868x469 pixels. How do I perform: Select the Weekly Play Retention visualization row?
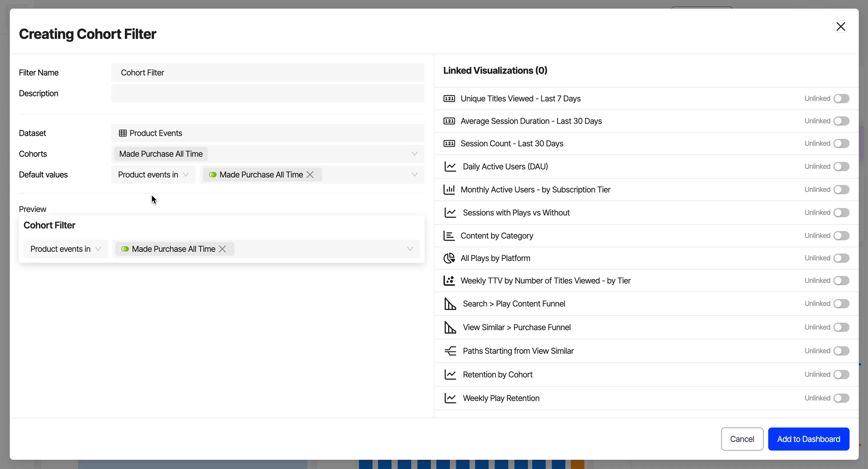coord(646,398)
